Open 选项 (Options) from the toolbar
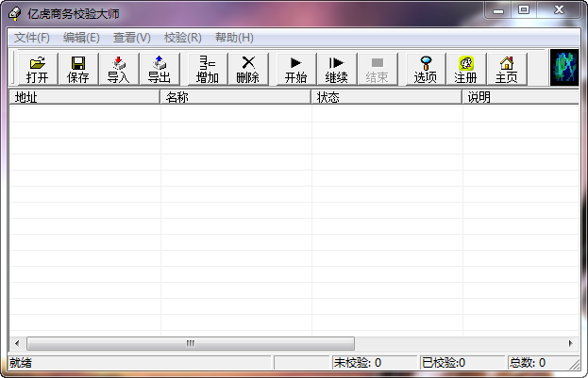588x378 pixels. [x=426, y=70]
